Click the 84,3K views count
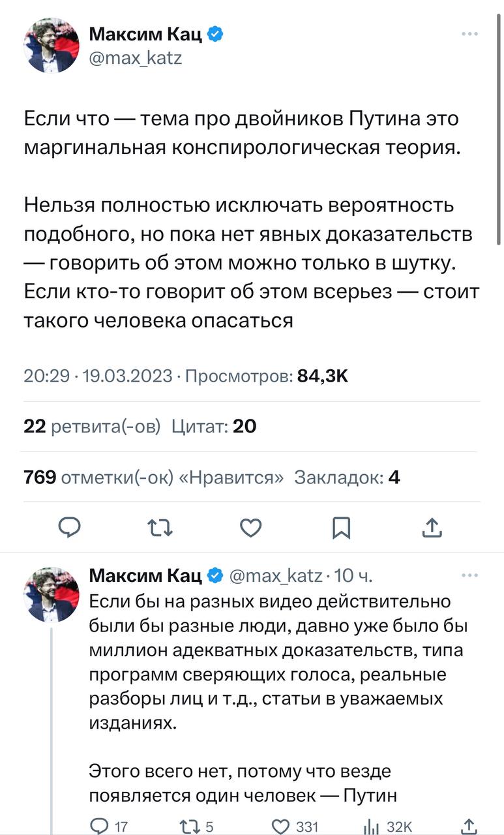 point(322,376)
